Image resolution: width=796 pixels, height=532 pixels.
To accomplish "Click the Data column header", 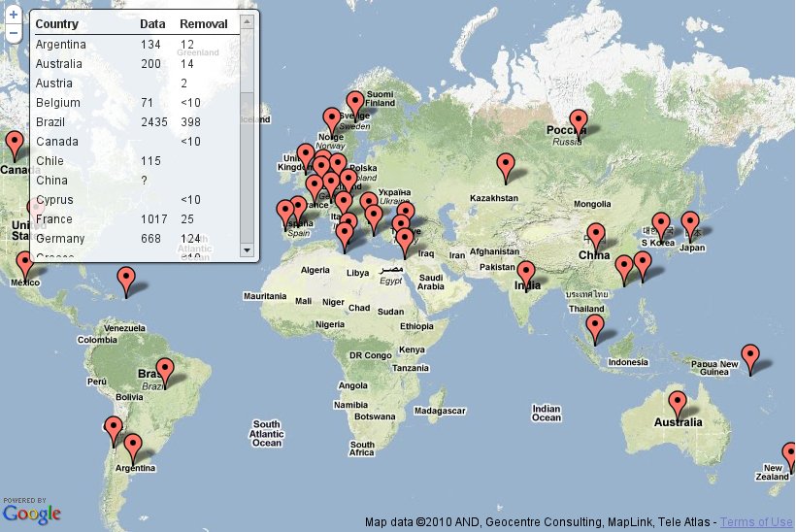I will click(x=152, y=24).
